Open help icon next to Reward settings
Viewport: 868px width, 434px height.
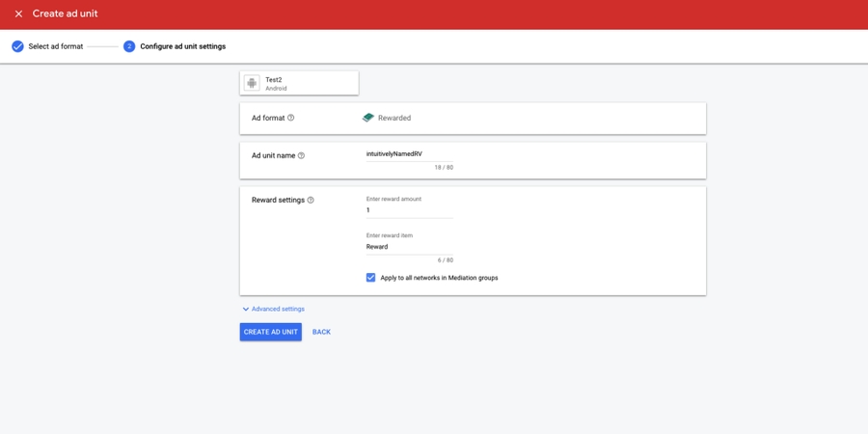pos(311,201)
